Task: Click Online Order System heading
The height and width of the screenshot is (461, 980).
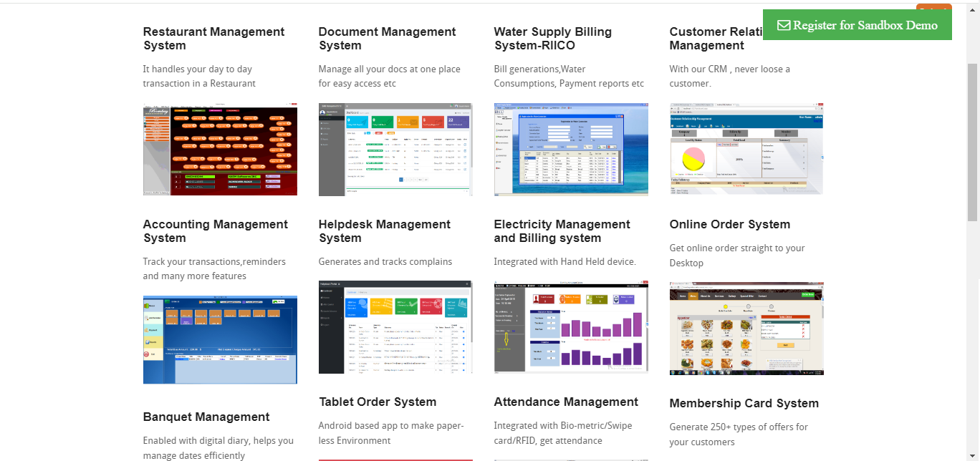Action: click(x=730, y=224)
